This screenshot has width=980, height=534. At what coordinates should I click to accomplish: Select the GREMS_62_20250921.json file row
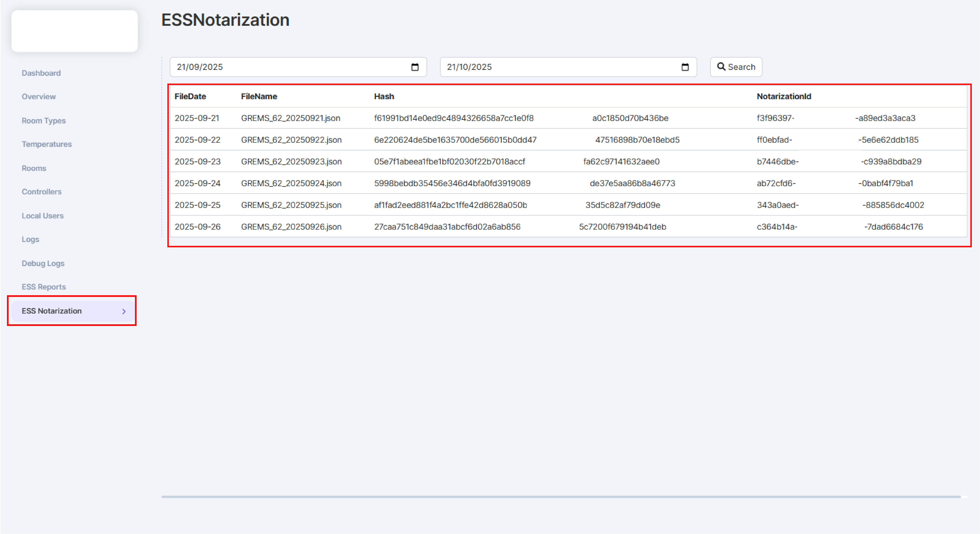tap(291, 118)
